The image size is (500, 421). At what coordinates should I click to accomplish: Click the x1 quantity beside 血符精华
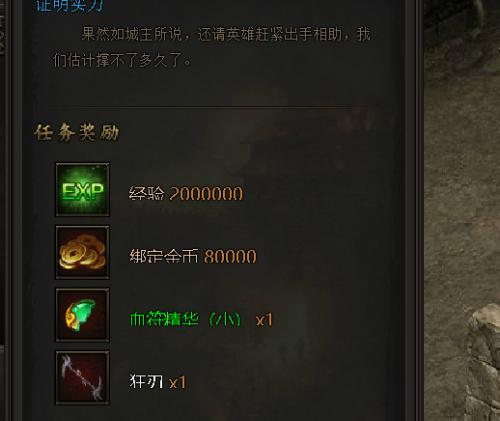point(264,320)
